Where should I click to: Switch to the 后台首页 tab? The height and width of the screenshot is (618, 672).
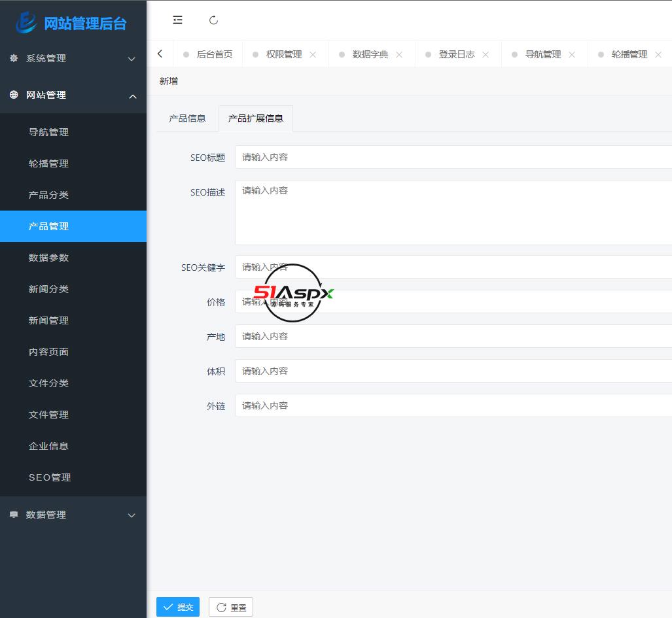(208, 54)
